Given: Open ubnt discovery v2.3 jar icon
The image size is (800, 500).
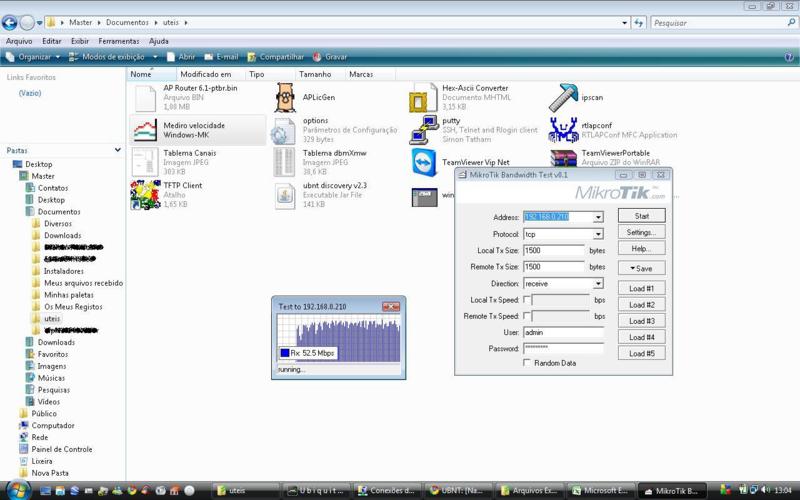Looking at the screenshot, I should tap(285, 195).
